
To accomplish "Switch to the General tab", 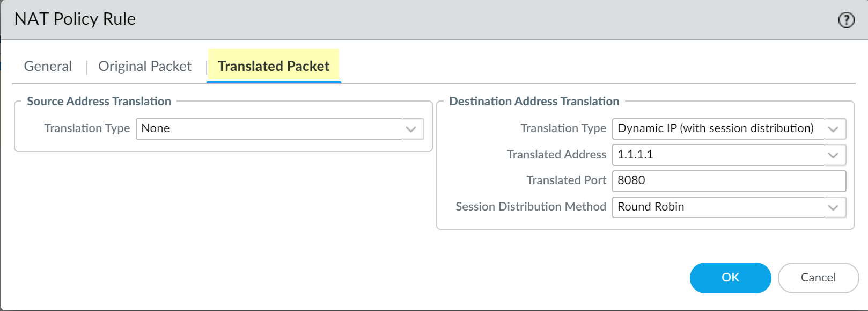I will 48,66.
